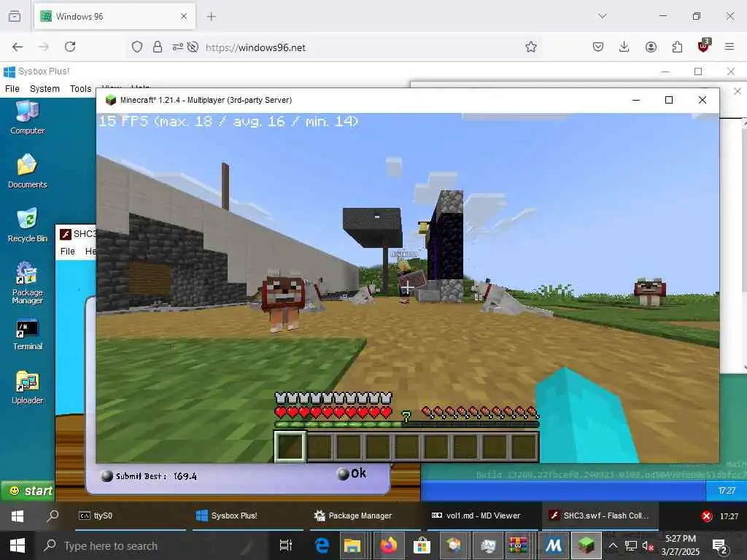Image resolution: width=747 pixels, height=560 pixels.
Task: Open the Firefox View icon
Action: (x=15, y=16)
